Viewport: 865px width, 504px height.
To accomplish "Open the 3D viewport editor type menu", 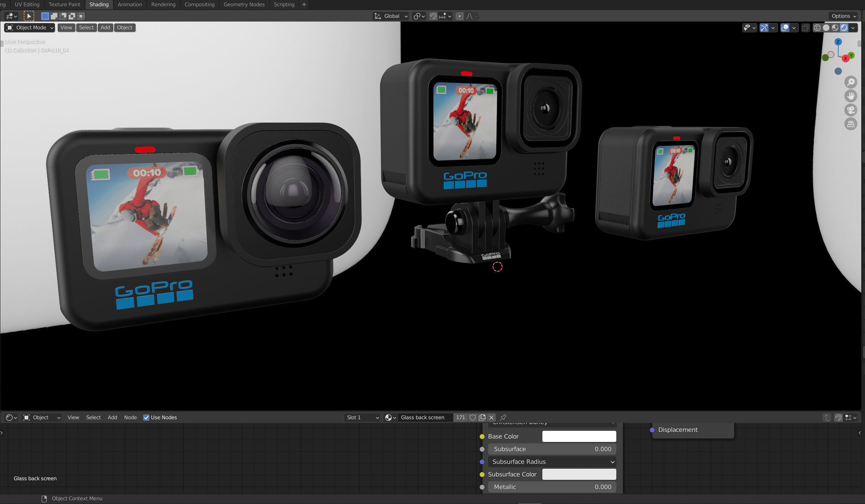I will click(x=11, y=16).
